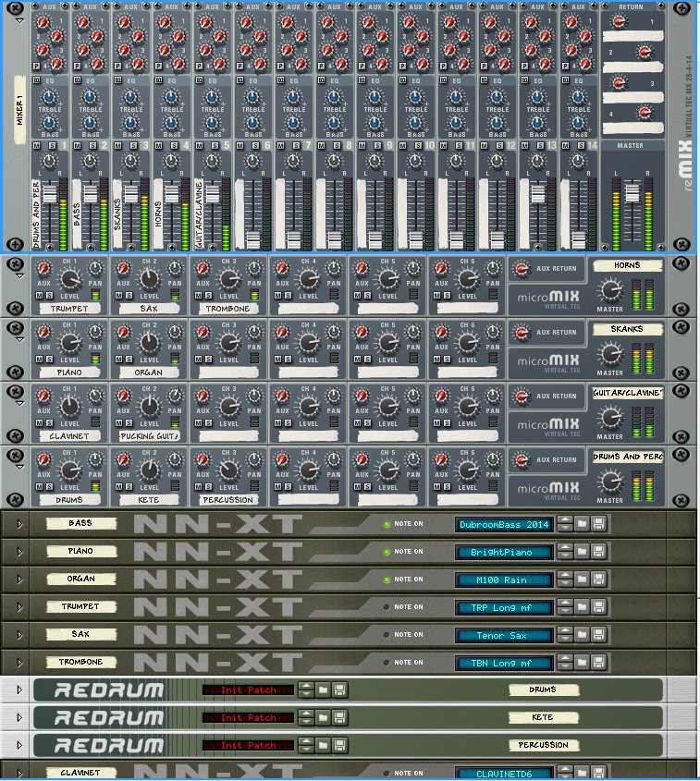Screen dimensions: 700x781
Task: Click the Tenor Sax patch name display
Action: click(504, 635)
